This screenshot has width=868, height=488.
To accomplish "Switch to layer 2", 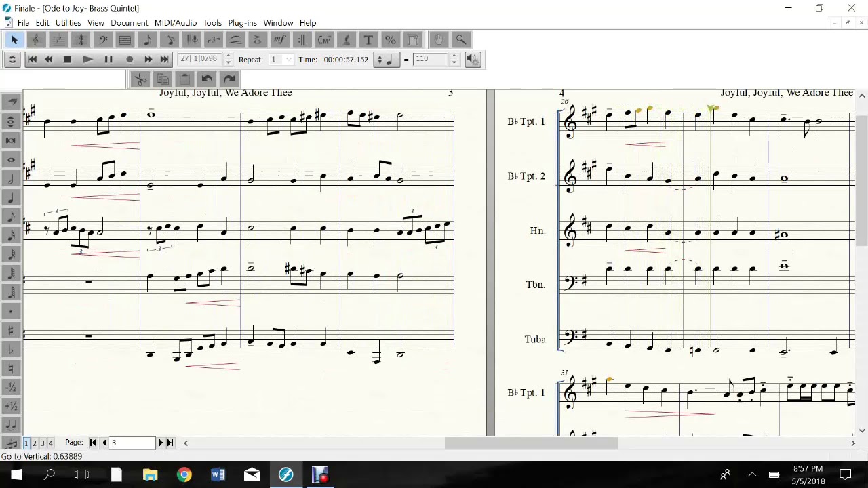I will click(35, 443).
